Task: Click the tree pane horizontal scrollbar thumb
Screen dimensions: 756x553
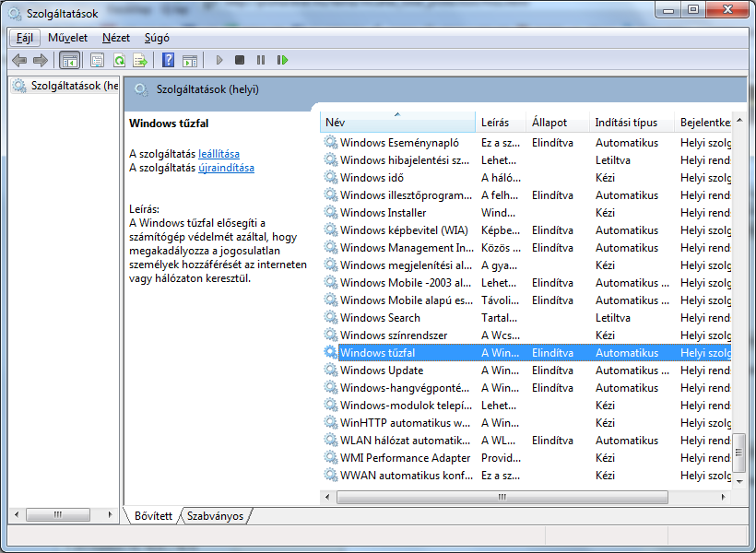Action: pos(58,514)
